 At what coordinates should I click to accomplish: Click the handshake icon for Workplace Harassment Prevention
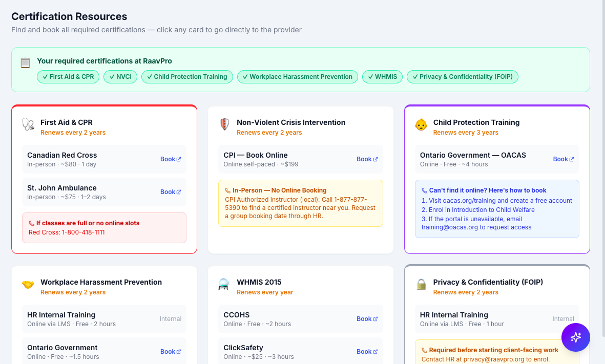[28, 284]
